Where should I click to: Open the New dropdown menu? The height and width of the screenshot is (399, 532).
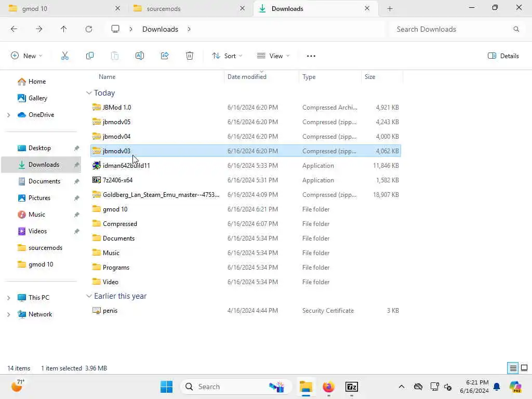pos(26,56)
